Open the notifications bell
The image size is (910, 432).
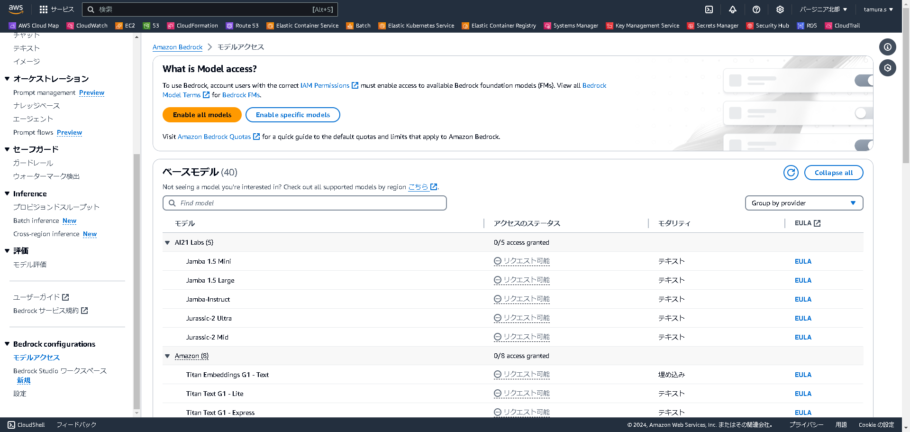tap(732, 9)
